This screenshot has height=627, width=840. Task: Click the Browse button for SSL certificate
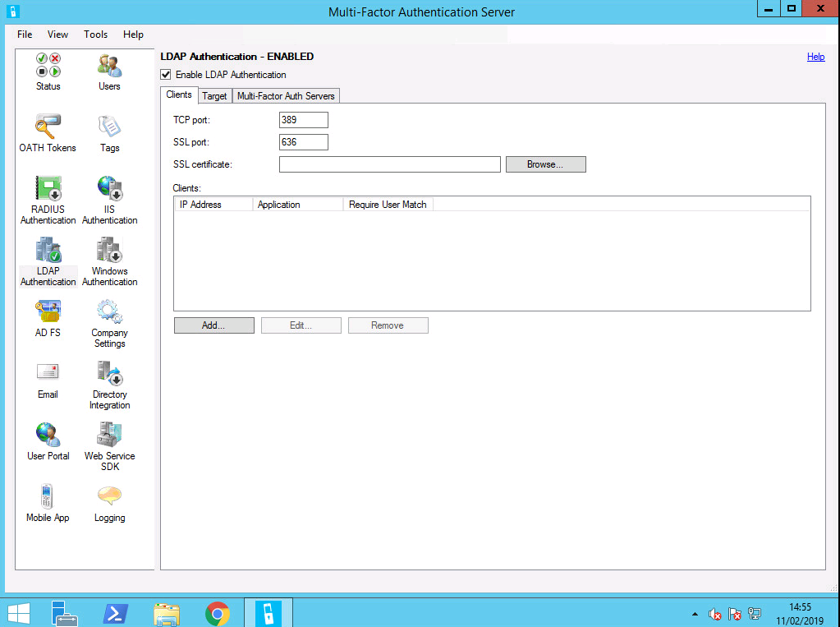coord(544,164)
